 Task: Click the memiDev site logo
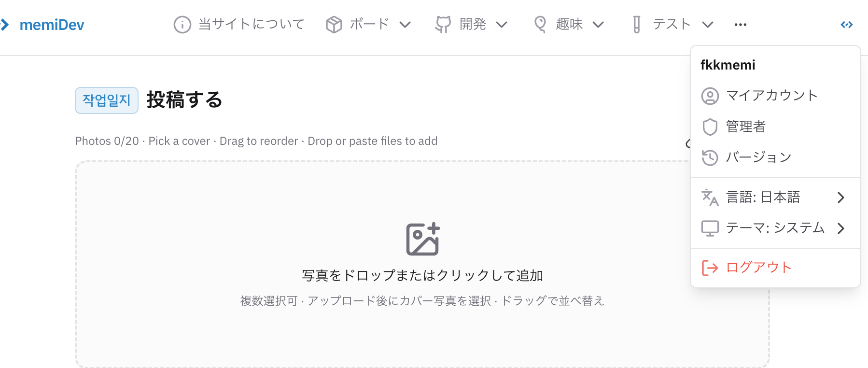click(x=42, y=25)
